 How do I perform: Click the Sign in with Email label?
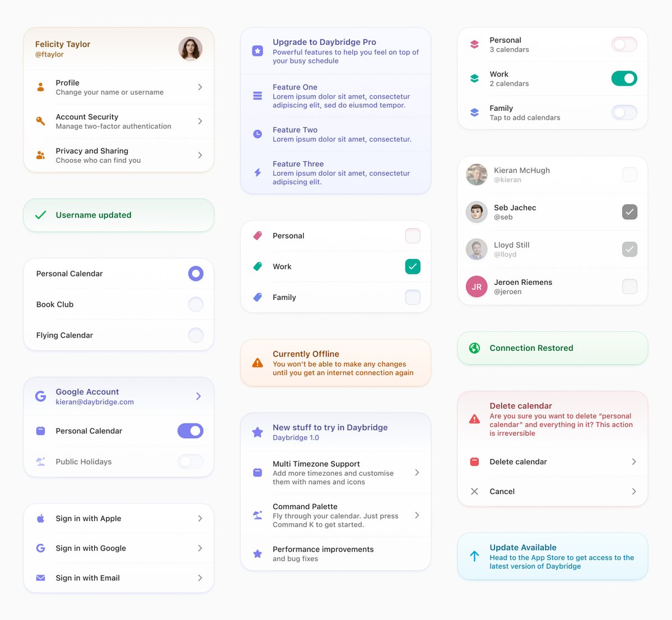pyautogui.click(x=88, y=578)
